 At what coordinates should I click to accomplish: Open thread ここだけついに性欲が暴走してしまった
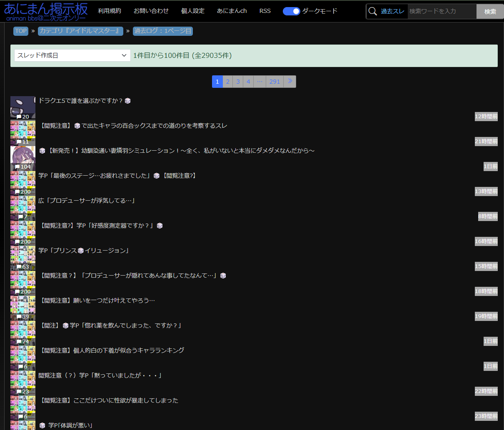(109, 400)
